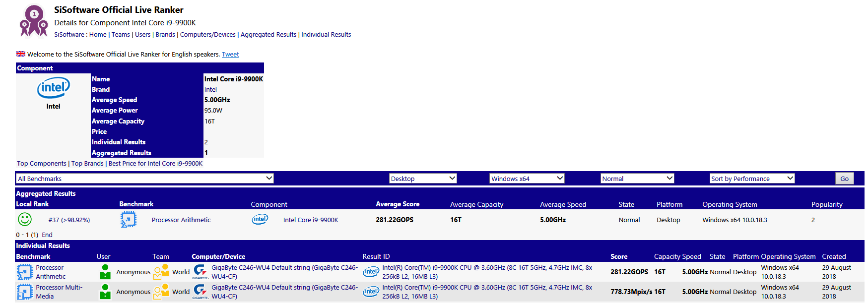868x303 pixels.
Task: Open the SiSoftware link in navigation
Action: [69, 35]
